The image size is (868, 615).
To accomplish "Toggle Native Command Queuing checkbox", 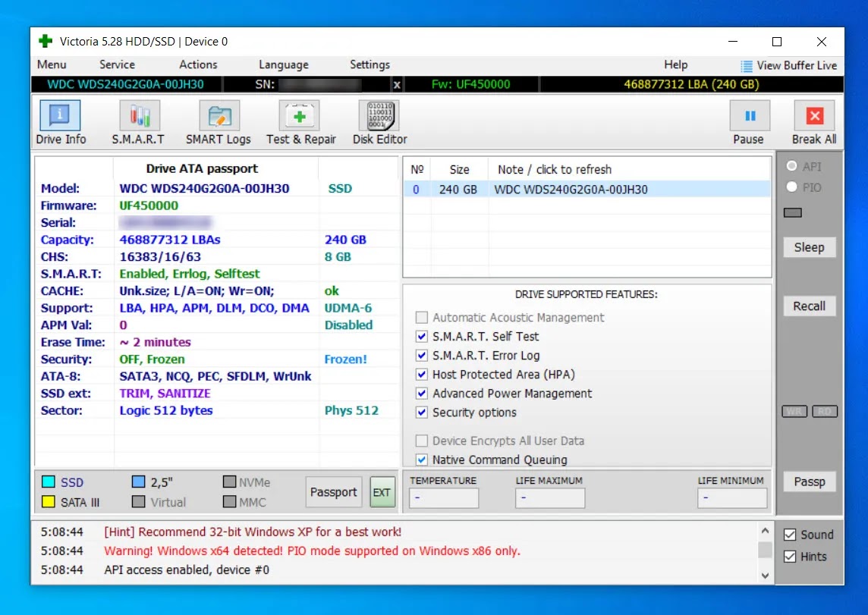I will [x=421, y=460].
